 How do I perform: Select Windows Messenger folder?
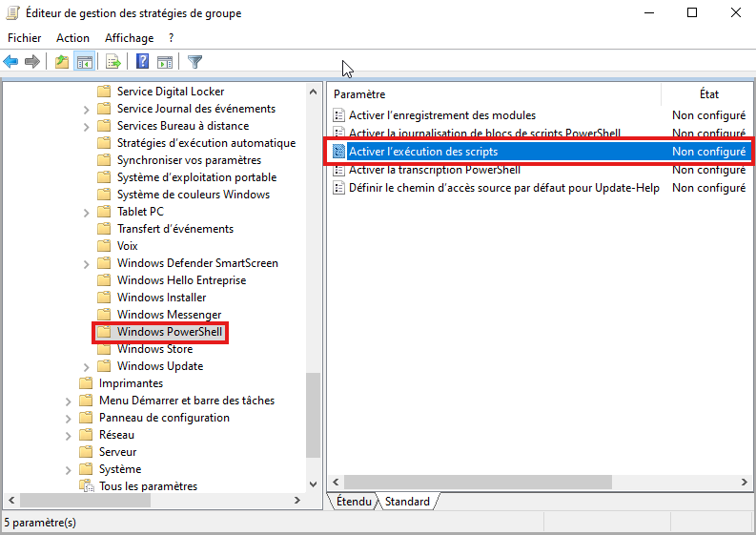[x=170, y=315]
